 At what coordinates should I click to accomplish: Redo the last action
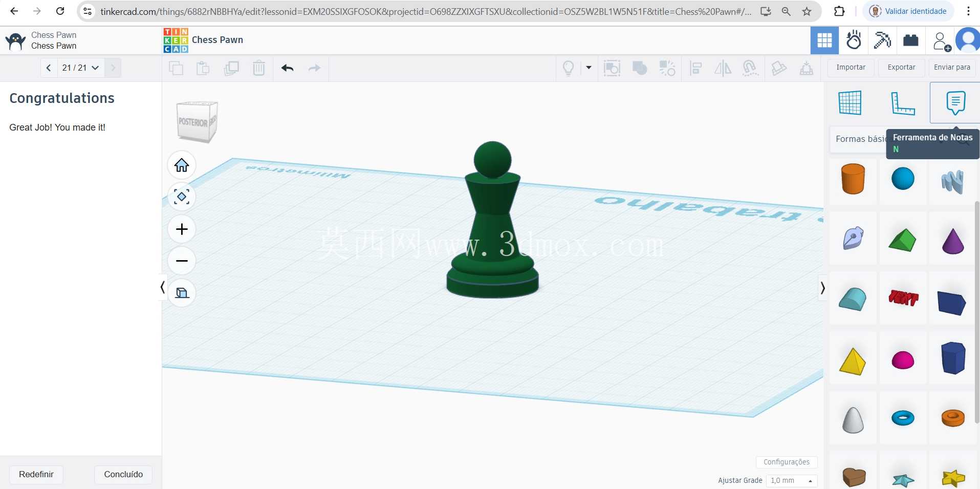coord(314,68)
